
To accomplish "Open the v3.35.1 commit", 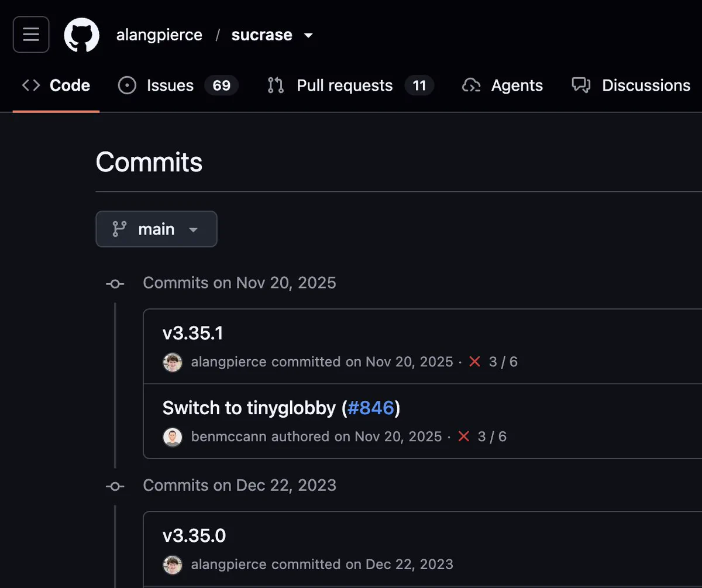I will [192, 333].
